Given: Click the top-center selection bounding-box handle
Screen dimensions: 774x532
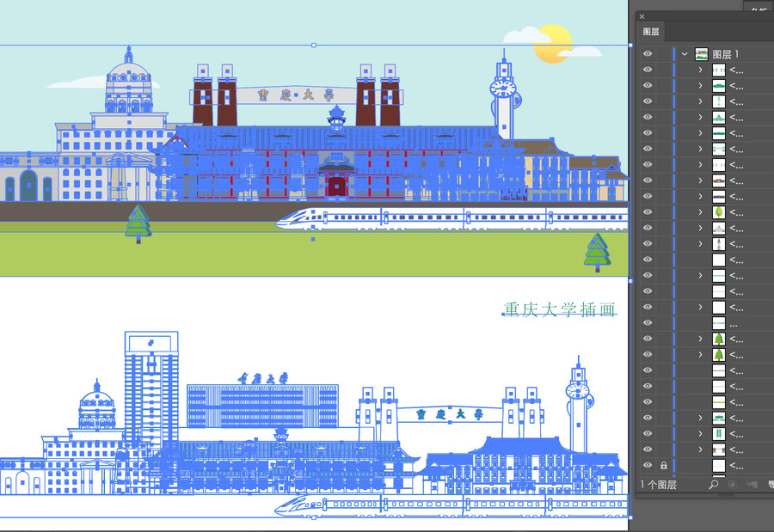Looking at the screenshot, I should (314, 45).
